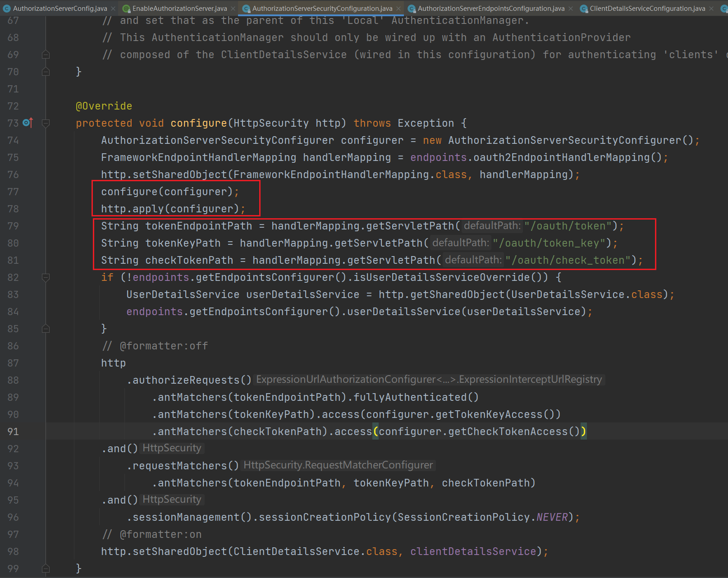Close the AuthorizationServerEndpointsConfiguration.java tab
This screenshot has width=728, height=578.
point(571,9)
